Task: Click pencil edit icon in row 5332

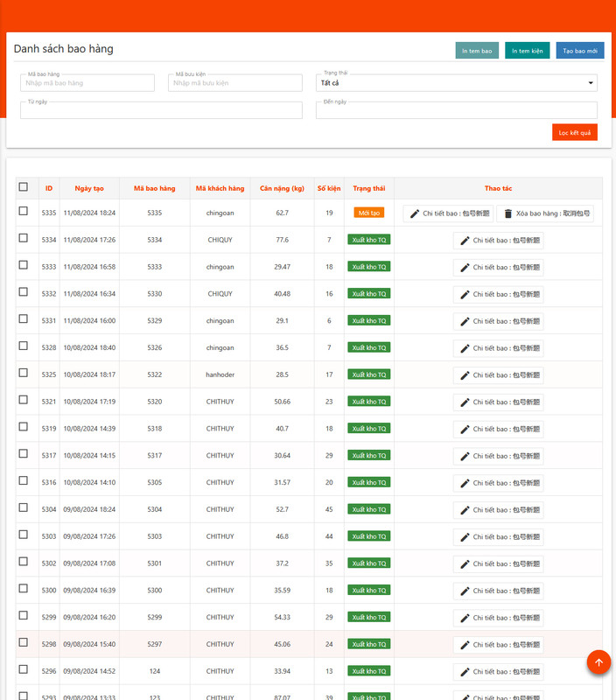Action: click(465, 295)
